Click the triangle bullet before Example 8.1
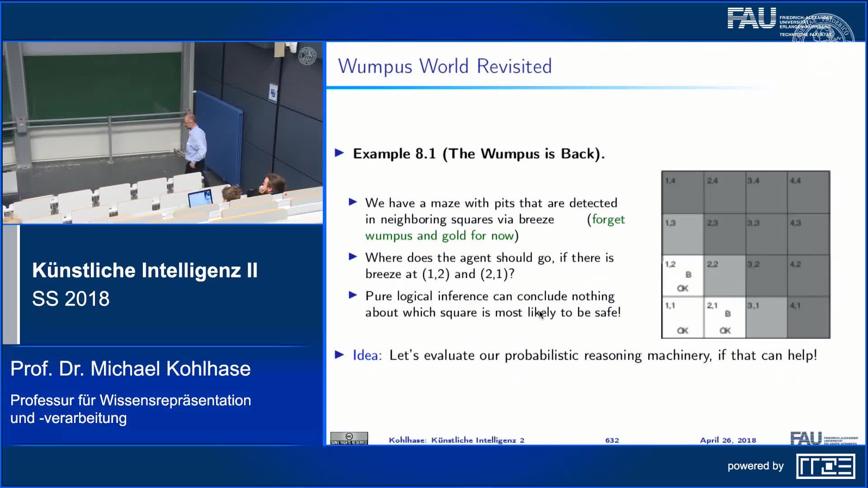 click(x=340, y=153)
